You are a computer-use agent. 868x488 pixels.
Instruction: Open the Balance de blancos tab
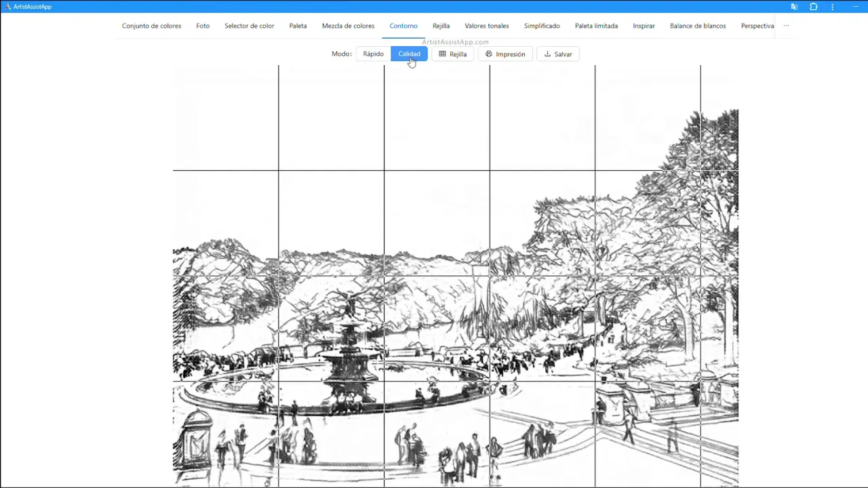tap(697, 26)
